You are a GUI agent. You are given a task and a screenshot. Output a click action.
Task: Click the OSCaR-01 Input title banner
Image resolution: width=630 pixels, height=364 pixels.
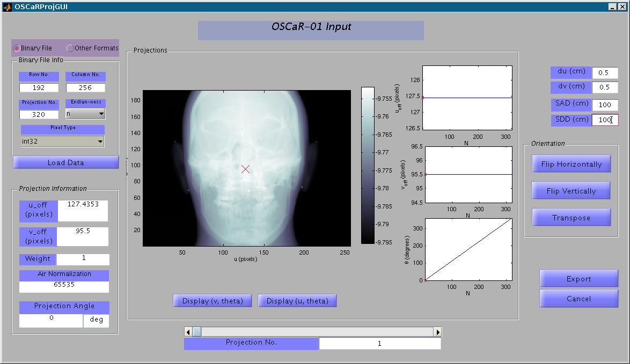311,30
